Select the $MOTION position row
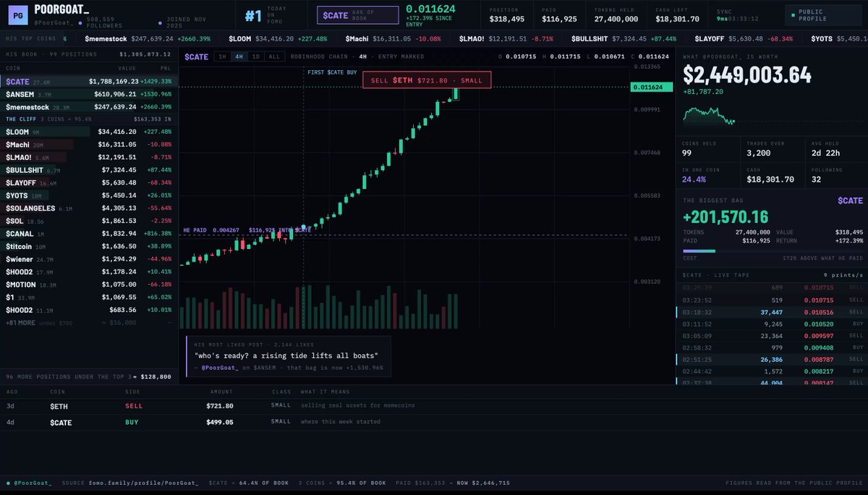This screenshot has width=868, height=495. pyautogui.click(x=89, y=284)
